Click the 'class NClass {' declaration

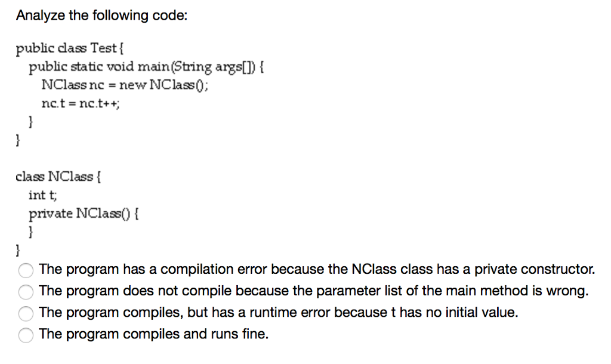tap(58, 176)
